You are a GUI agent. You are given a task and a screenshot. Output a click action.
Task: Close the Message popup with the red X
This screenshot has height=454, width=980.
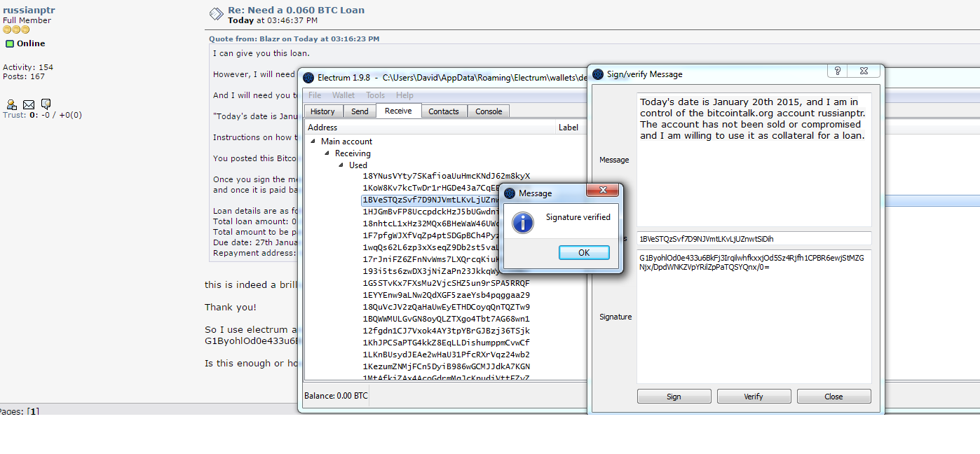(603, 190)
